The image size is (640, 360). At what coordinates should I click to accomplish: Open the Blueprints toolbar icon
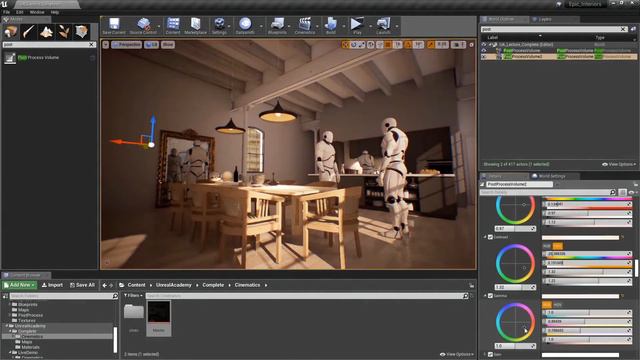pos(278,26)
